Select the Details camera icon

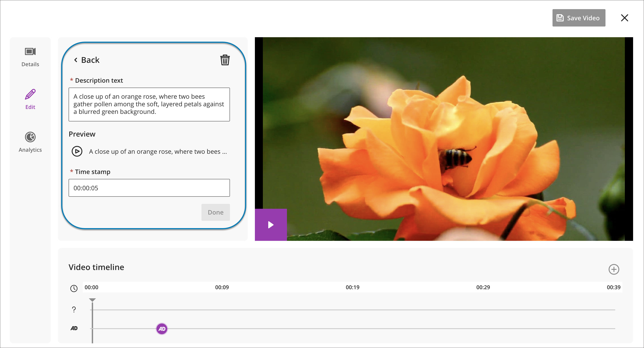[30, 51]
